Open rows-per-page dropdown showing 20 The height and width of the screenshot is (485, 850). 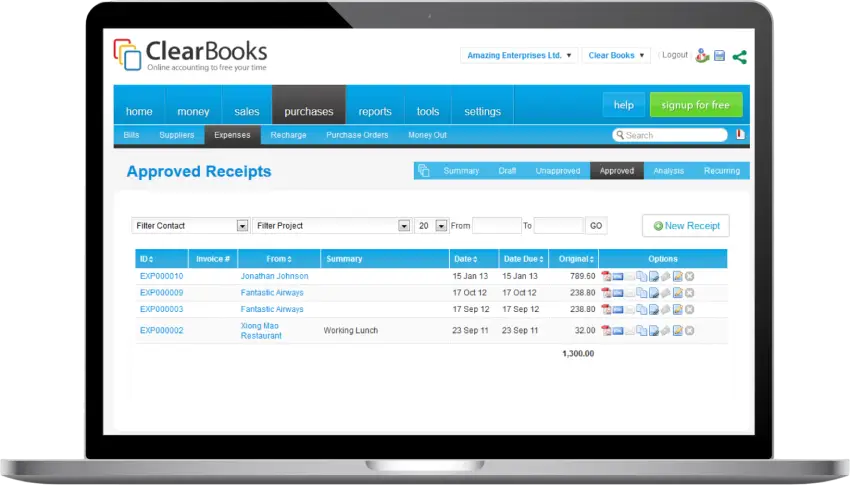coord(431,225)
